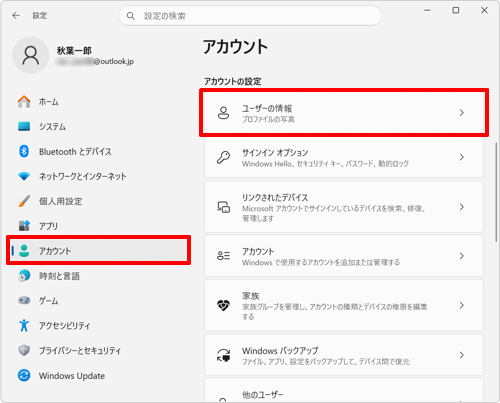Click the Bluetooth icon in sidebar

24,151
